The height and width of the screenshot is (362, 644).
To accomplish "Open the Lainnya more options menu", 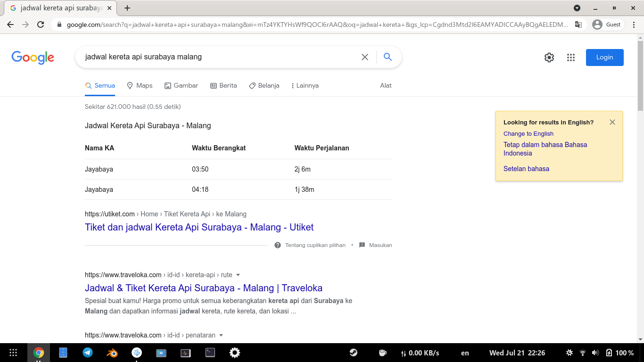I will click(x=305, y=85).
